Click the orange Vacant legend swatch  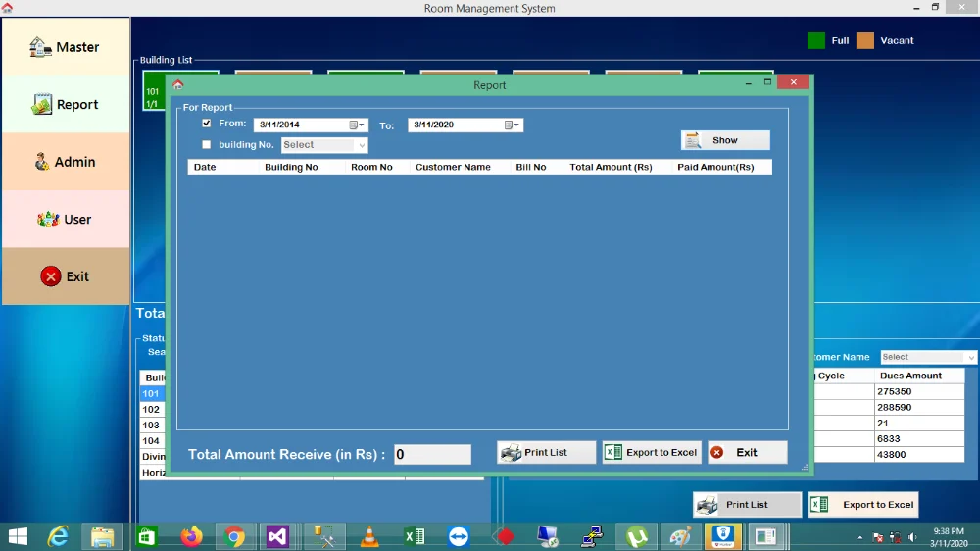pos(865,41)
